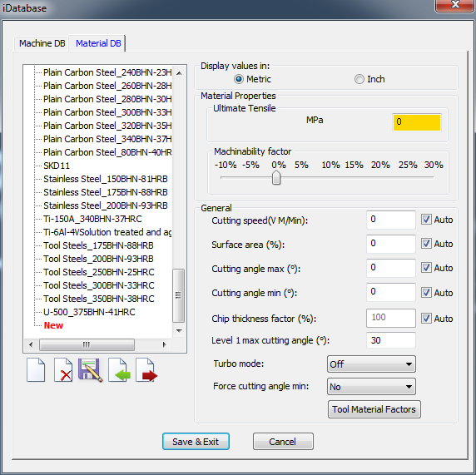
Task: Select Tool Steels_175BHN-88HRB material
Action: [x=99, y=245]
